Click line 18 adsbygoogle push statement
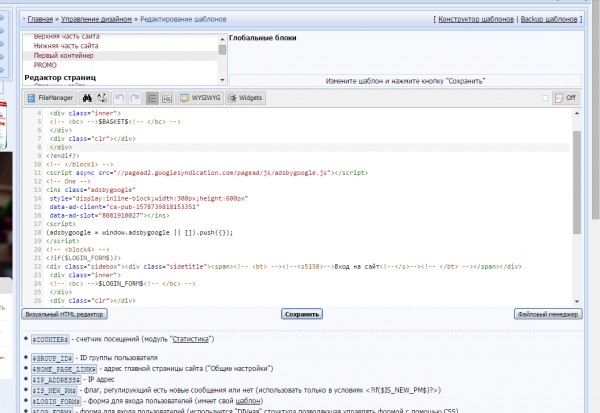 click(x=139, y=232)
